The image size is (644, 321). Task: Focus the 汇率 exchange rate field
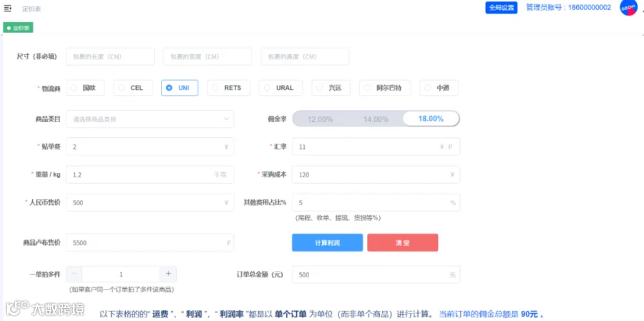[x=376, y=147]
